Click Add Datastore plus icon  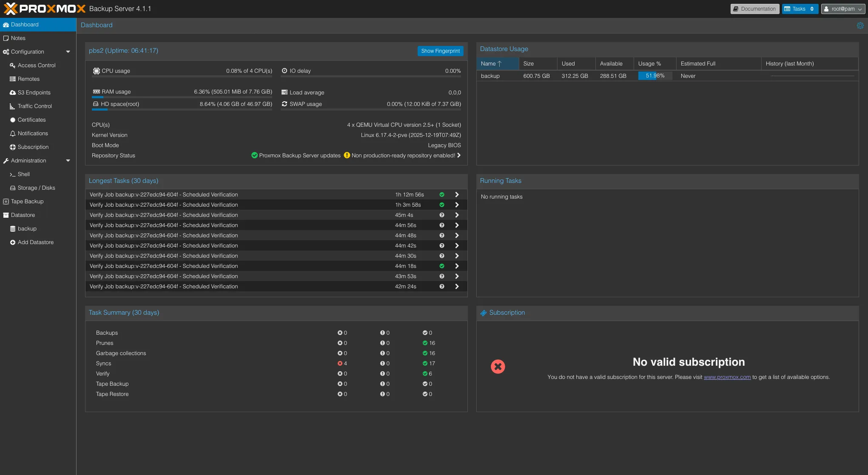point(13,242)
